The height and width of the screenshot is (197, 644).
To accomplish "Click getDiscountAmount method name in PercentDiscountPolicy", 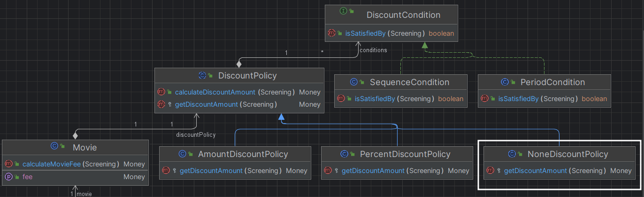I will [x=373, y=171].
